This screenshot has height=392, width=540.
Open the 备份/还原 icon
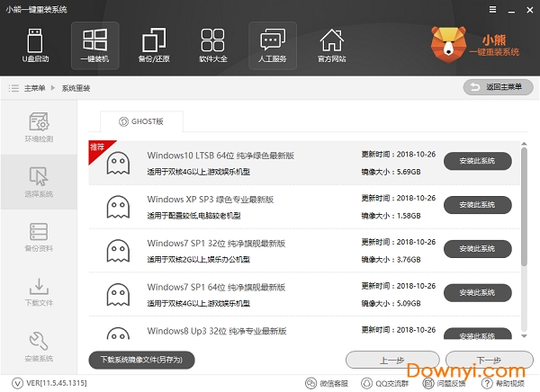coord(154,46)
